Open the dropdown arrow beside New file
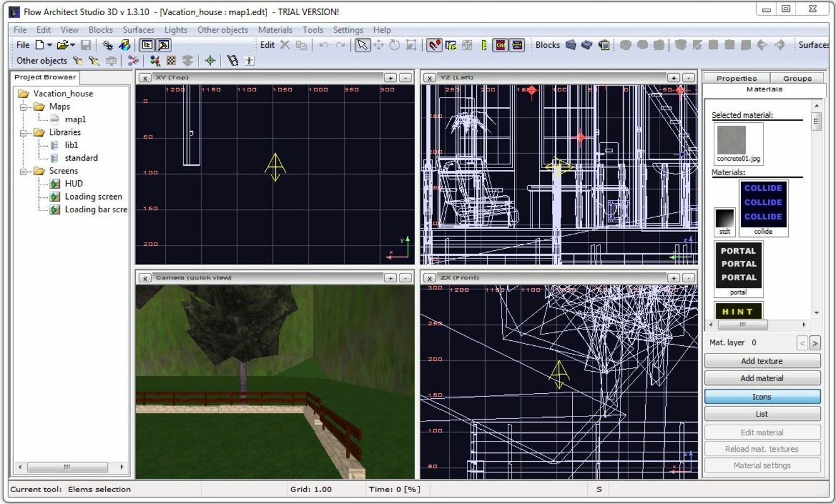 pyautogui.click(x=50, y=45)
